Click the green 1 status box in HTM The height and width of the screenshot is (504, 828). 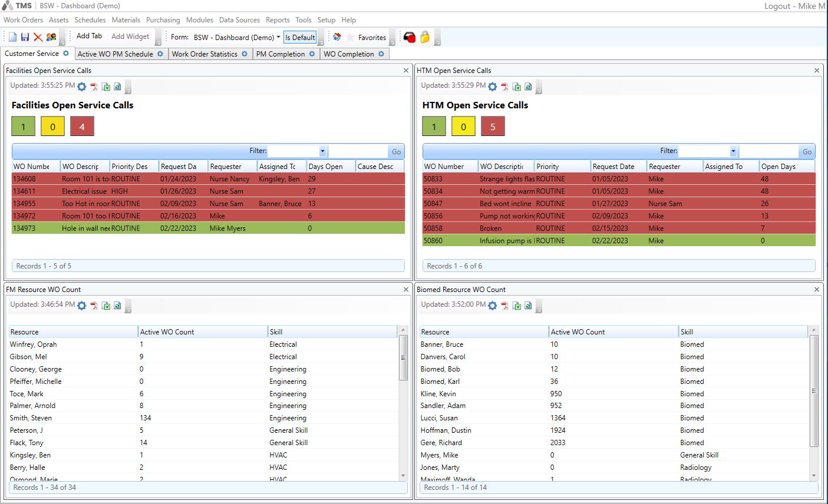coord(434,127)
